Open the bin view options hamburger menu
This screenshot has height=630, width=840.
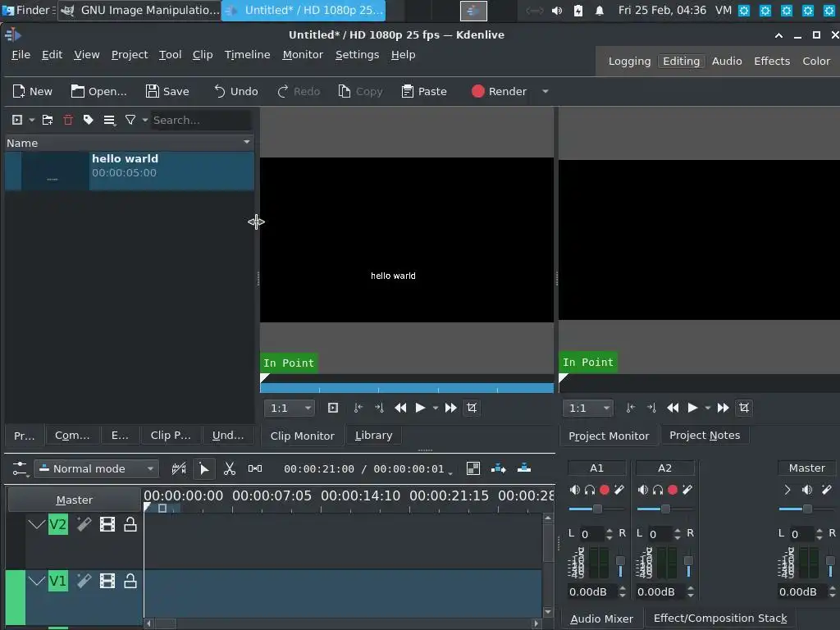click(x=109, y=120)
